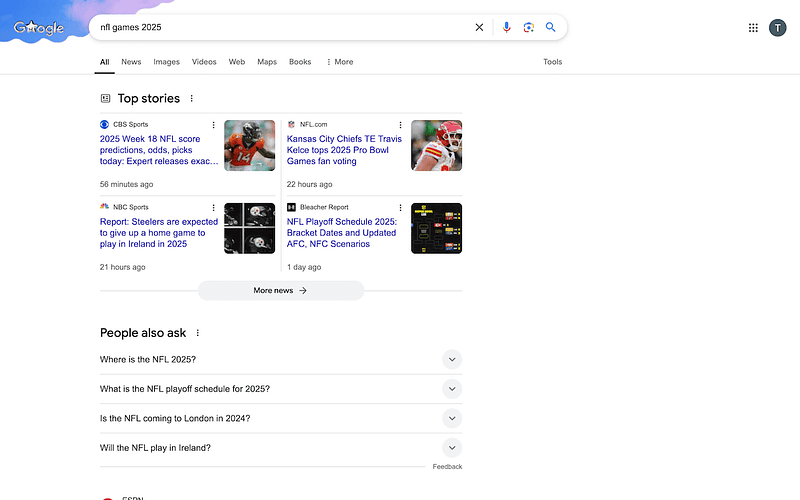Image resolution: width=800 pixels, height=500 pixels.
Task: Open options for the NBC Sports story
Action: tap(213, 208)
